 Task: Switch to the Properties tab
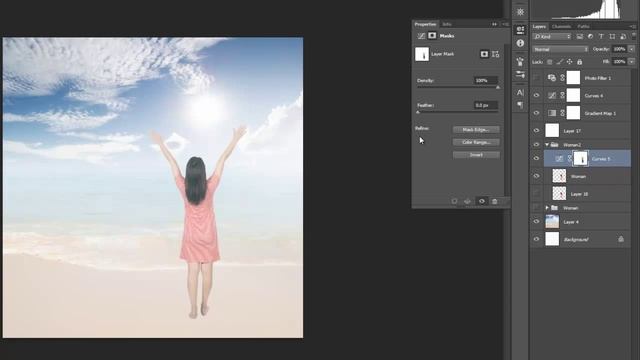point(425,24)
